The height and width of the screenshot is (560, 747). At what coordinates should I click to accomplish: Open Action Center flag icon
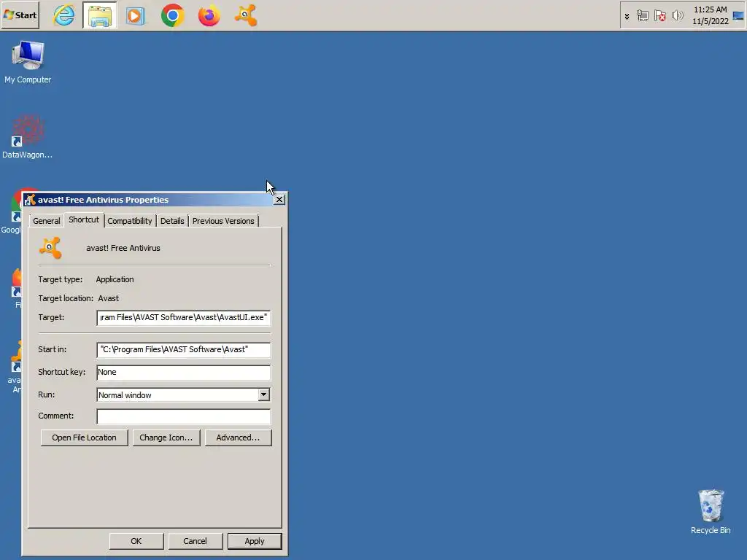(659, 16)
